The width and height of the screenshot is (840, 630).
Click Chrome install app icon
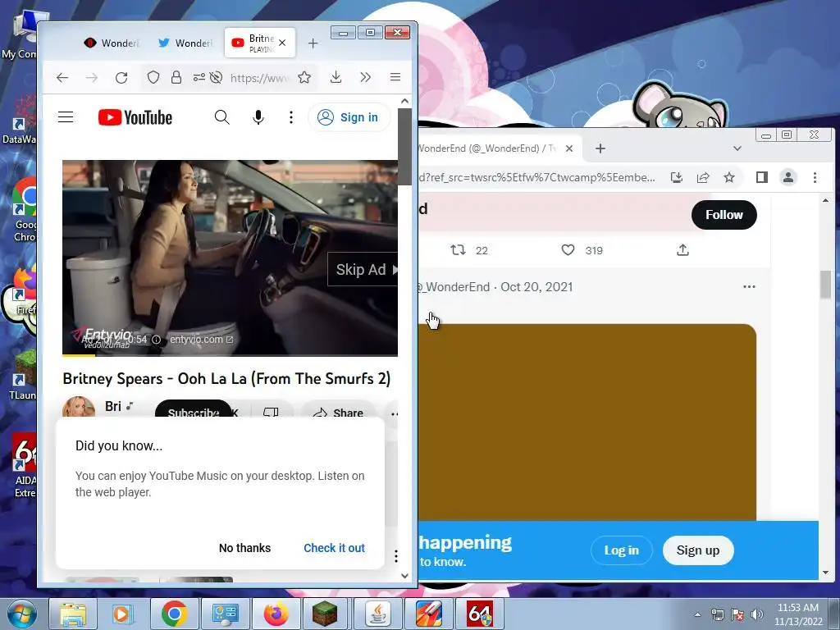677,177
